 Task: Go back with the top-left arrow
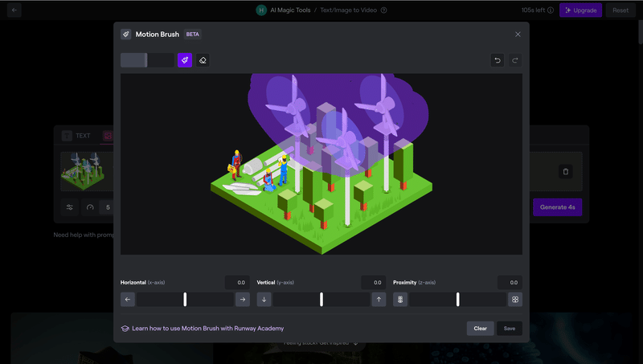click(x=14, y=10)
